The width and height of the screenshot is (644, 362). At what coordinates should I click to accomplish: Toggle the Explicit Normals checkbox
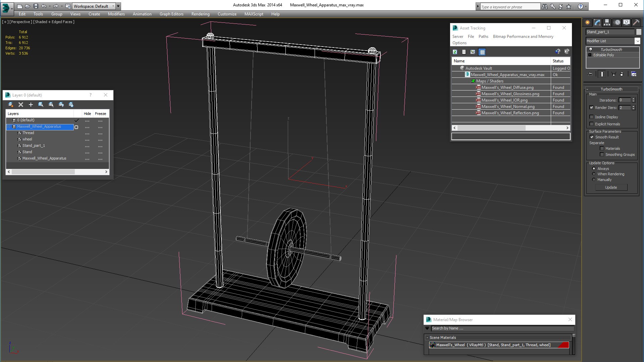(592, 124)
